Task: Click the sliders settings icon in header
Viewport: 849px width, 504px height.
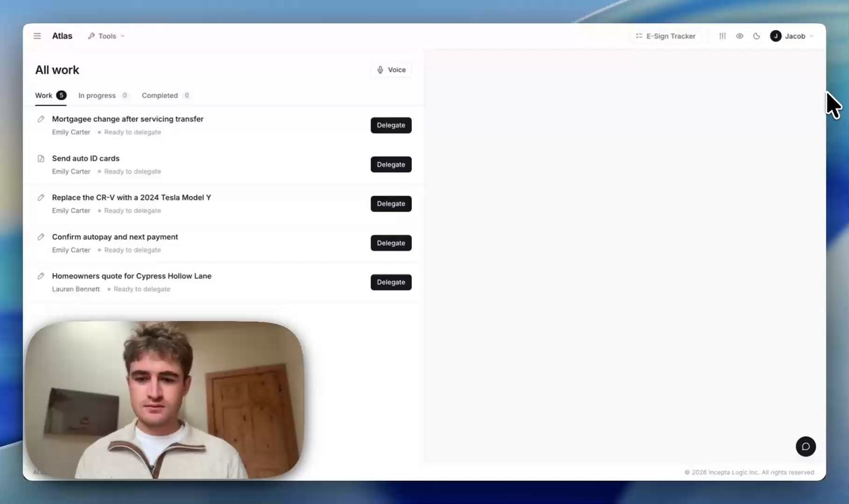Action: (x=722, y=36)
